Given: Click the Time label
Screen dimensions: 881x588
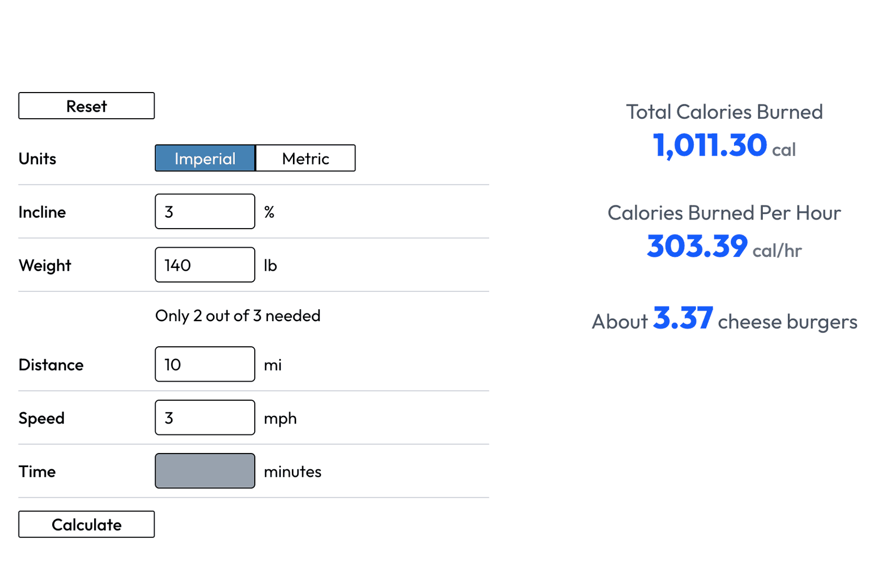Looking at the screenshot, I should [36, 471].
